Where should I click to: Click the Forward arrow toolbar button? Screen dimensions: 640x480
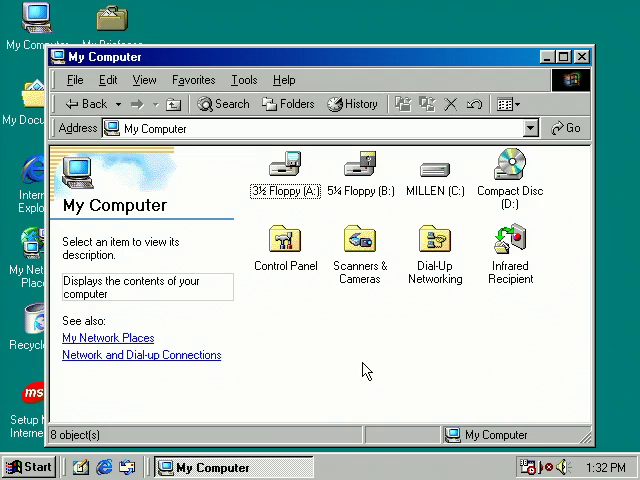pos(137,104)
